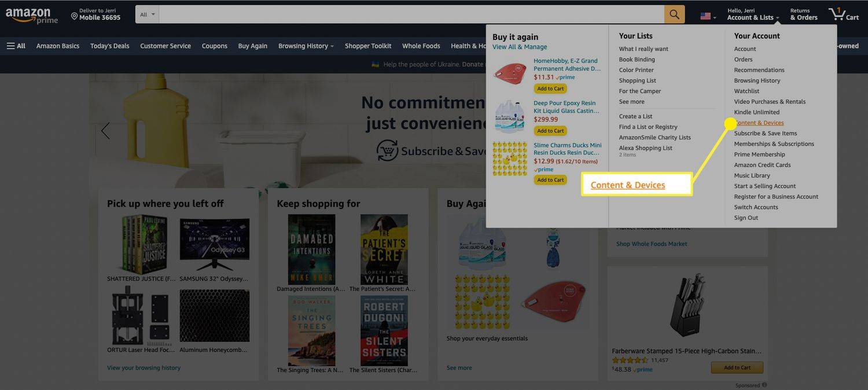Click inside the Amazon search field
Image resolution: width=868 pixels, height=390 pixels.
point(411,14)
